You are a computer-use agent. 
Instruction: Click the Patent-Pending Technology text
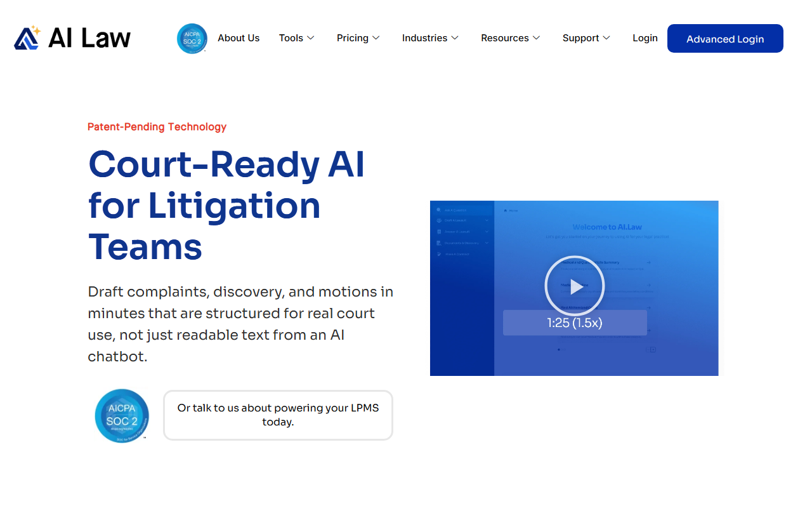tap(157, 127)
